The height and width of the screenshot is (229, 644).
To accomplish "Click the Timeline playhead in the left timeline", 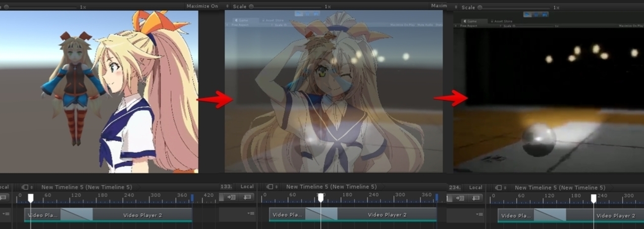I will tap(31, 198).
